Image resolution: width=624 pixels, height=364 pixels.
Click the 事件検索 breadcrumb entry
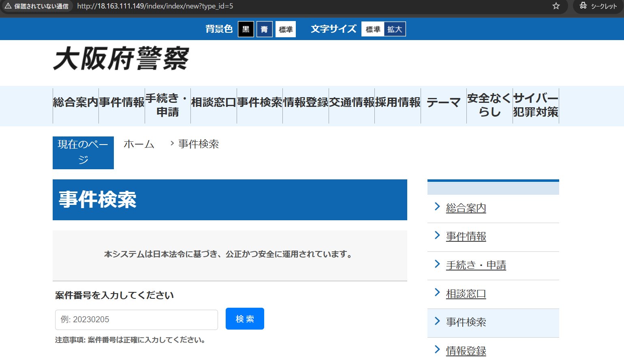pos(199,144)
